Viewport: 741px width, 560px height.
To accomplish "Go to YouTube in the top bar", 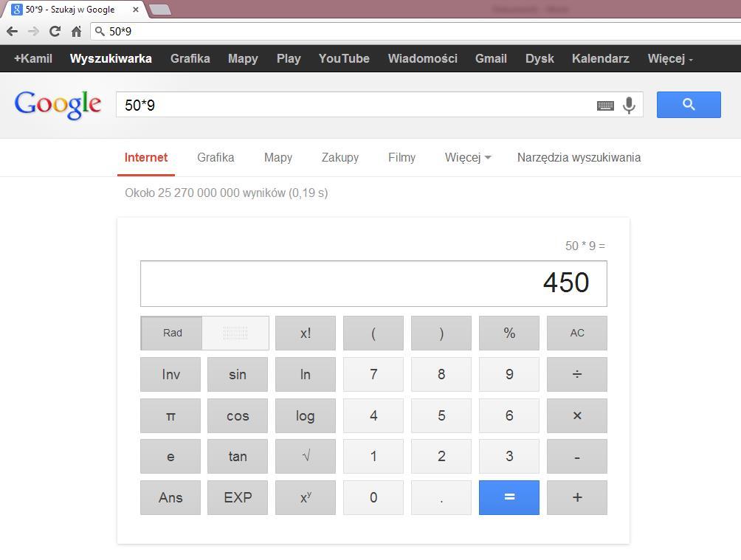I will coord(344,58).
